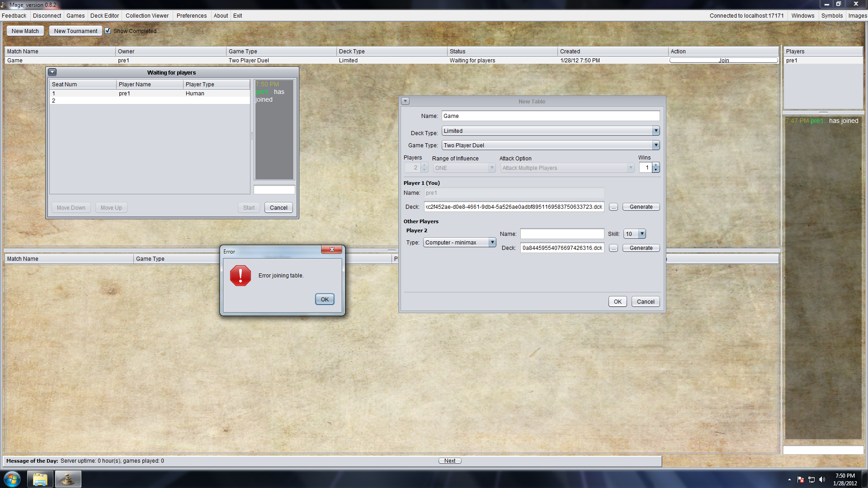Click the Start button in Waiting for players

tap(249, 207)
